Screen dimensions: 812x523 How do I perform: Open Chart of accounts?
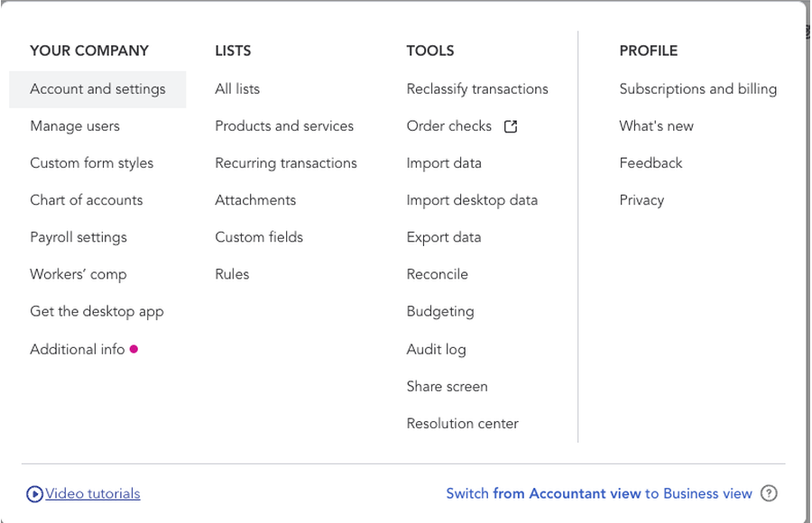tap(86, 200)
